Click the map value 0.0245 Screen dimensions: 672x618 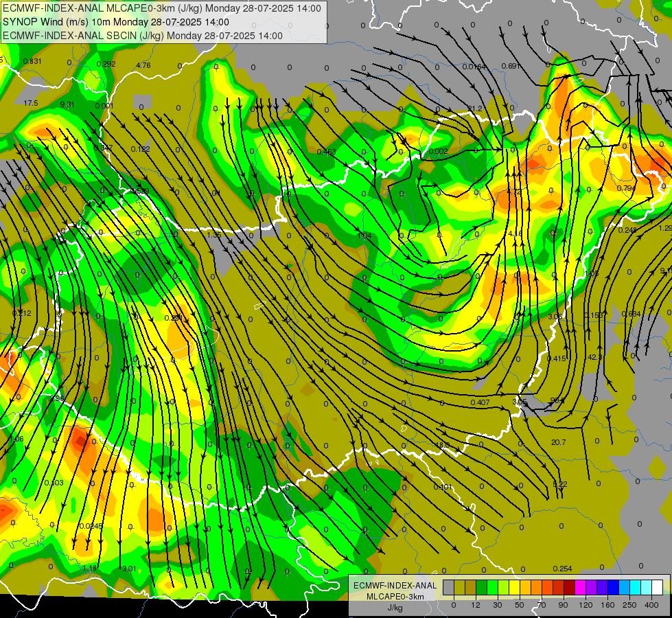(91, 526)
